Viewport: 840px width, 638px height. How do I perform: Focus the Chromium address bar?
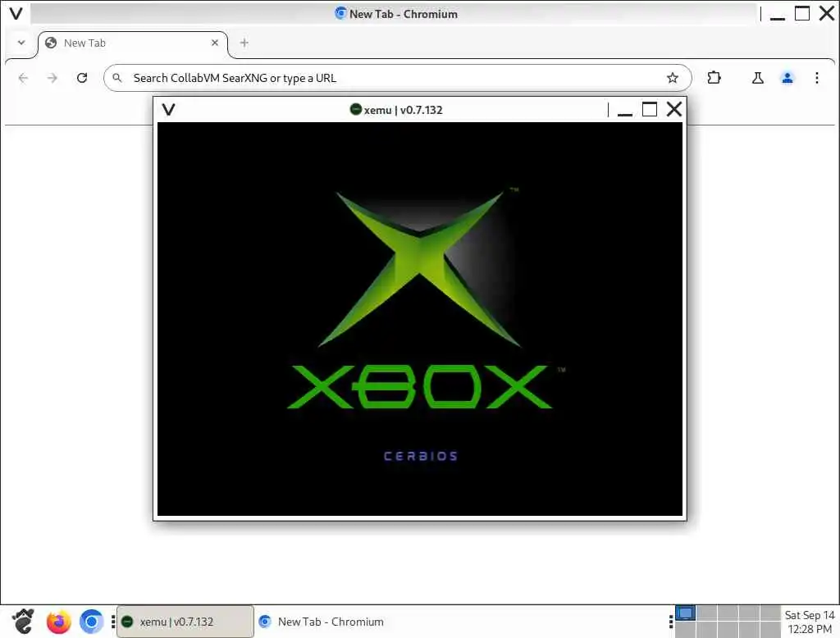point(397,78)
